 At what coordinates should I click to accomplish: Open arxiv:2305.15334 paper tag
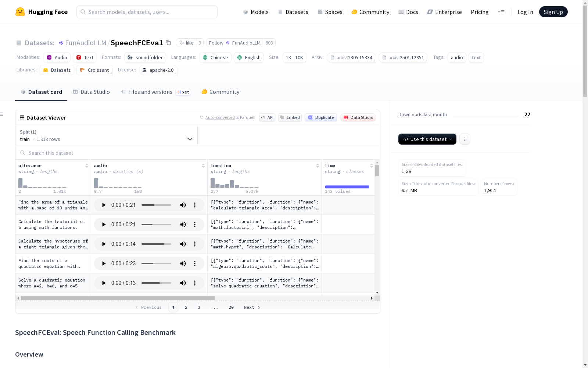351,57
